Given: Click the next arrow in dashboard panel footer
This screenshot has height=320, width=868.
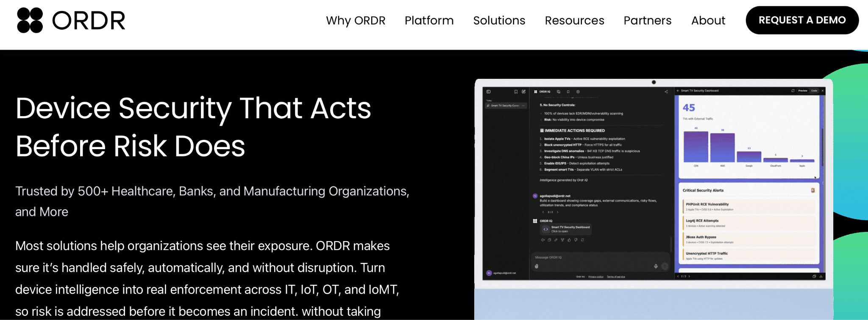Looking at the screenshot, I should click(x=689, y=276).
